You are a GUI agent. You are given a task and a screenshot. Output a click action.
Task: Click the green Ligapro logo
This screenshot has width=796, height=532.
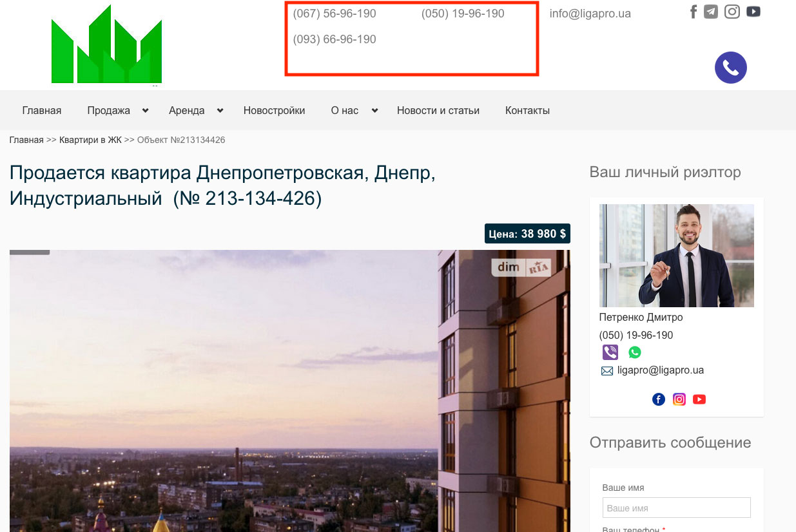click(106, 44)
